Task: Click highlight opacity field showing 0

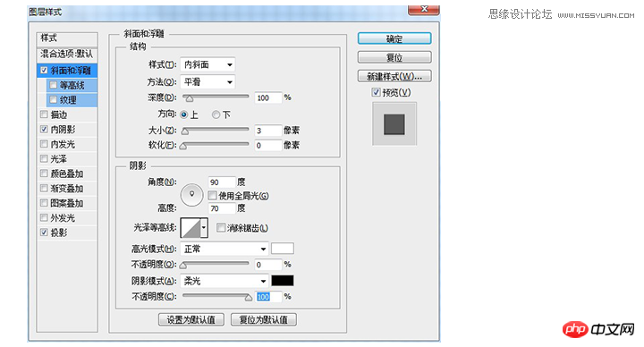Action: [x=268, y=265]
